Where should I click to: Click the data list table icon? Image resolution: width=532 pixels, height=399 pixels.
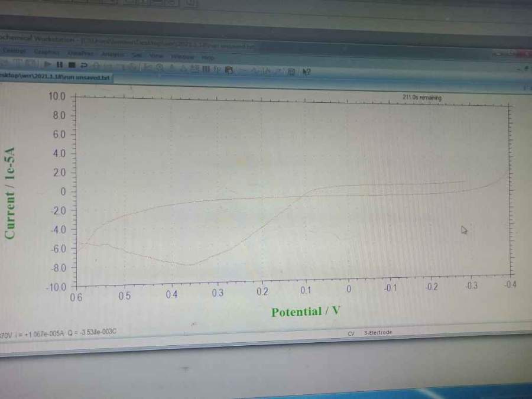pyautogui.click(x=291, y=72)
